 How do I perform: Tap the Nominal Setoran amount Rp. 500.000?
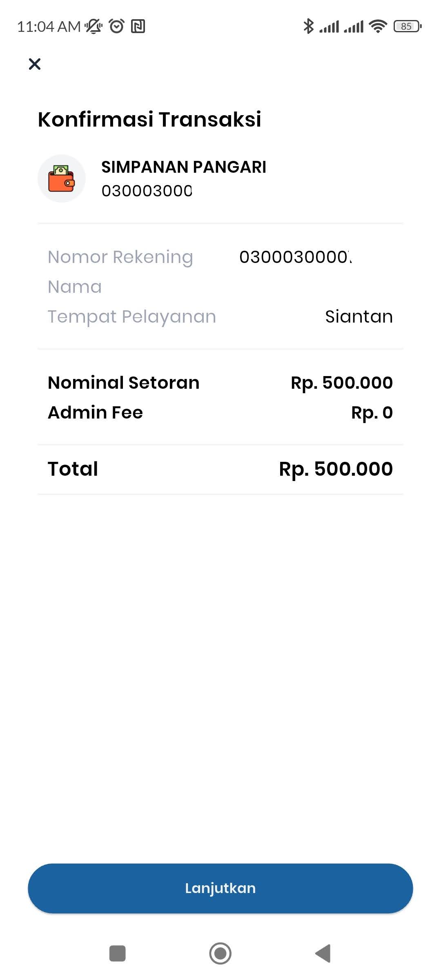click(342, 383)
